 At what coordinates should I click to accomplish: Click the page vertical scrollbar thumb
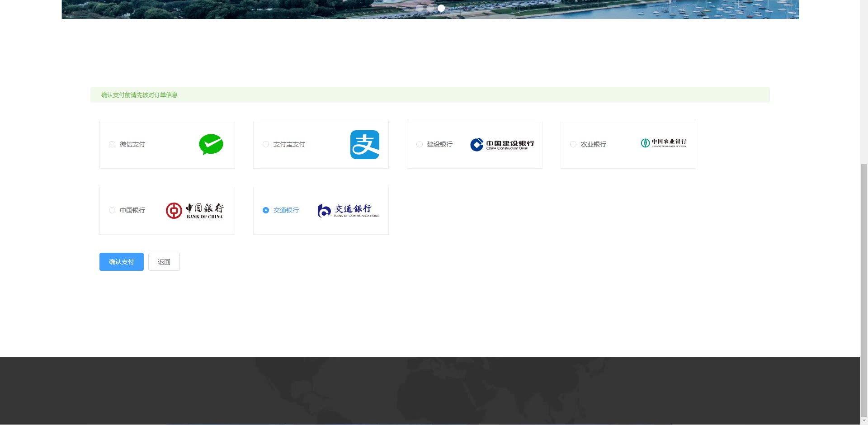(864, 289)
